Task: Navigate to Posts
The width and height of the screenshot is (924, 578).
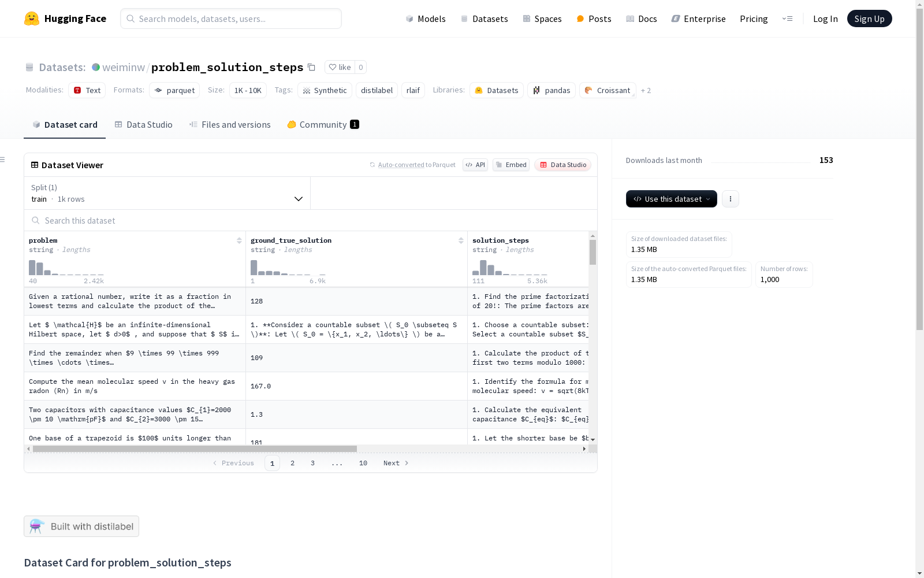Action: [x=594, y=18]
